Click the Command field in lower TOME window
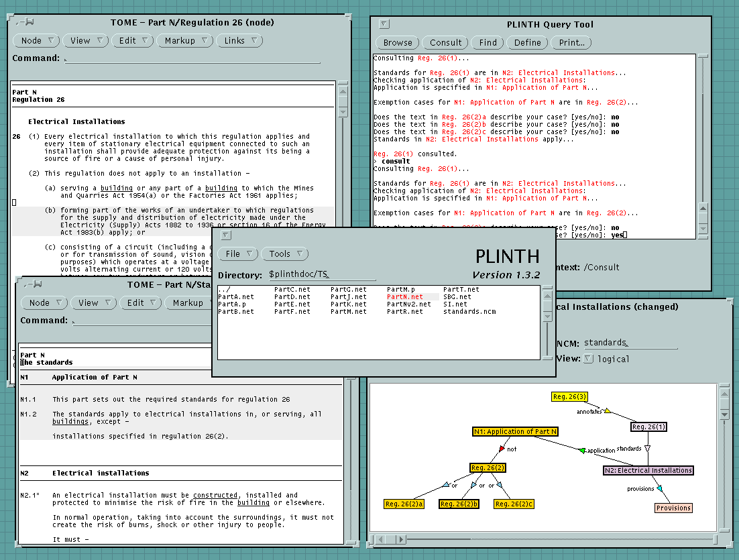739x560 pixels. (141, 321)
